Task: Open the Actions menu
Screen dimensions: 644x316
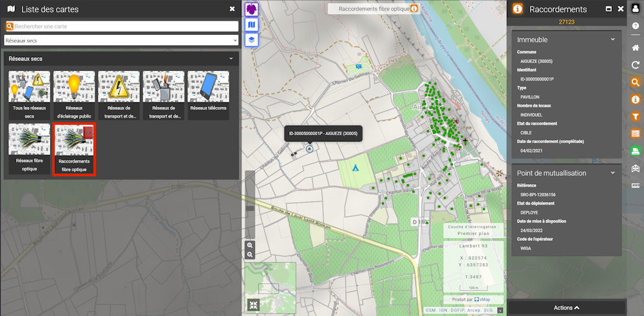Action: pos(567,308)
